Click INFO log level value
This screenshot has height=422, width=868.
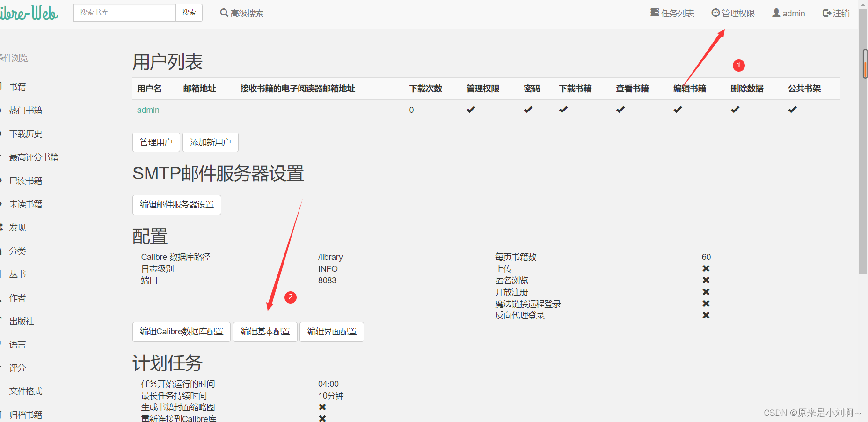[x=328, y=269]
